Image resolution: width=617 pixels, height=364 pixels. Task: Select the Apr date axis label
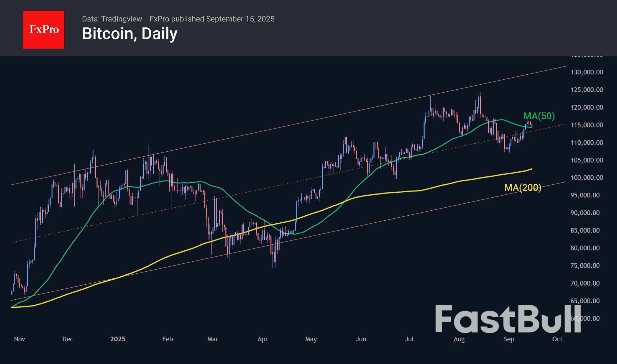coord(262,339)
